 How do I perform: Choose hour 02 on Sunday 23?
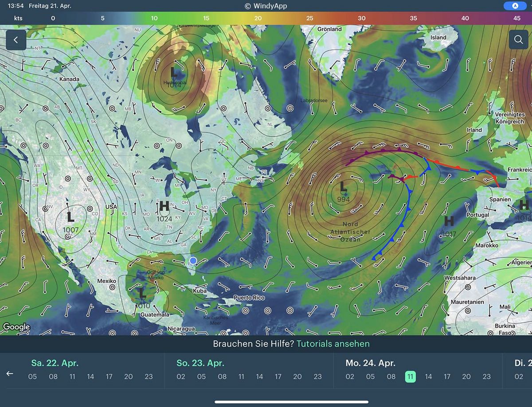coord(181,376)
